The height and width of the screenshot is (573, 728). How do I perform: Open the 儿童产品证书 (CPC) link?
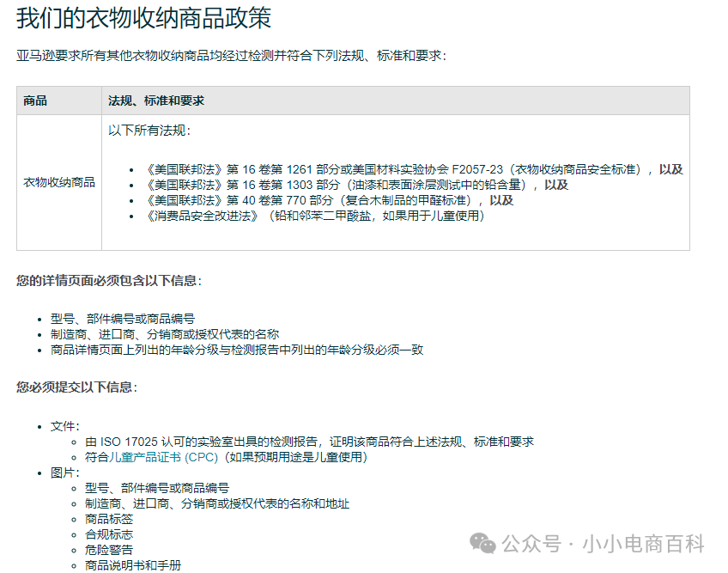tap(163, 457)
